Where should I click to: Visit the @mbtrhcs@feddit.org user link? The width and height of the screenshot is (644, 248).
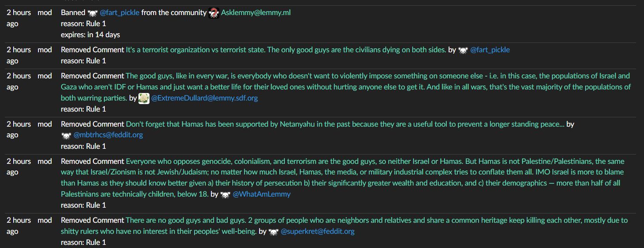108,135
